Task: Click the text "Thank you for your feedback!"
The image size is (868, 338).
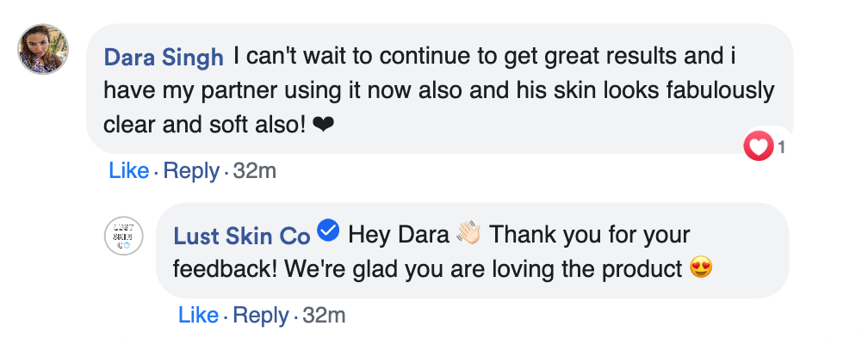Action: tap(431, 252)
